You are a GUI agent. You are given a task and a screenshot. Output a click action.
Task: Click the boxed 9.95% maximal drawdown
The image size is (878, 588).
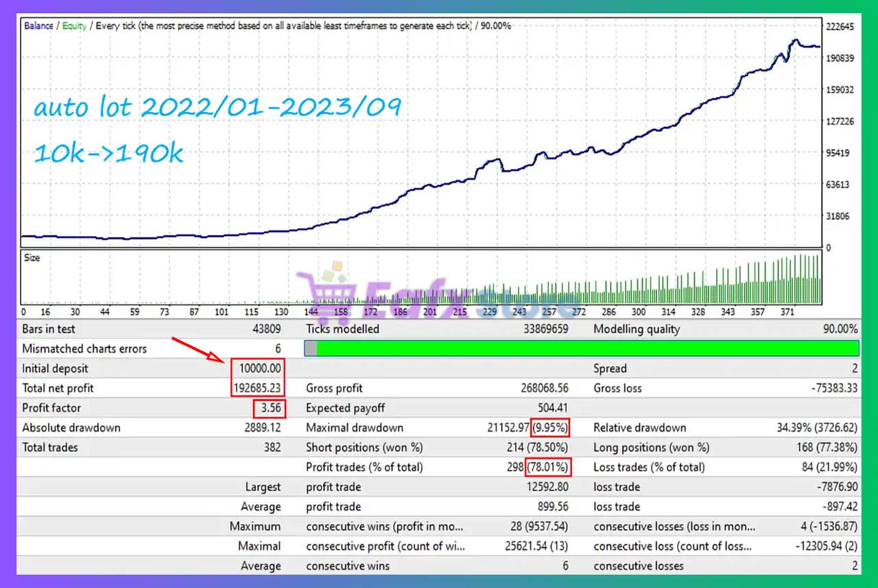(x=551, y=427)
